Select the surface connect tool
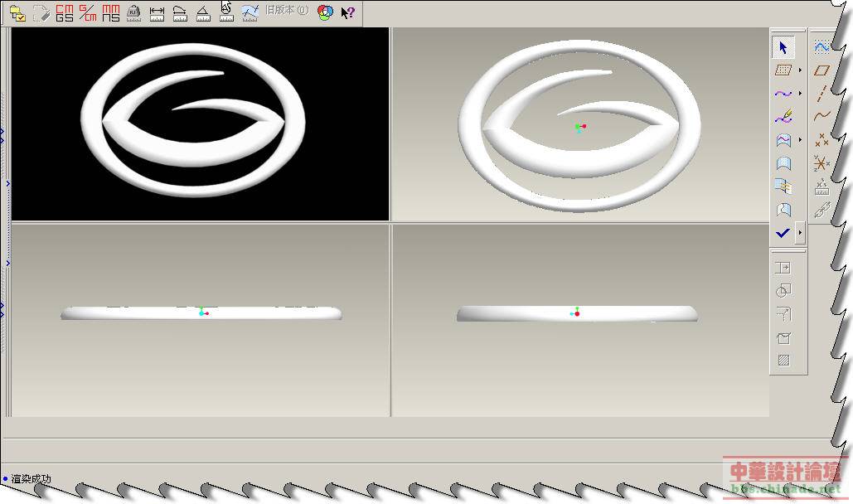 point(783,187)
